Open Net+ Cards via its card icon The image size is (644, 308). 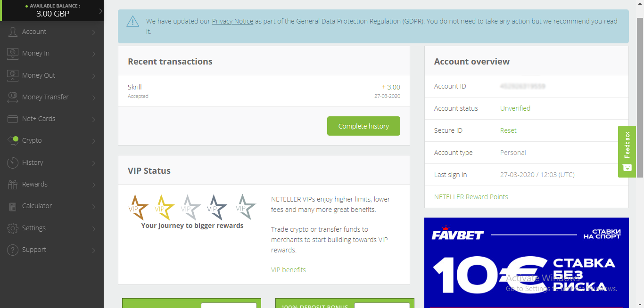pyautogui.click(x=13, y=119)
